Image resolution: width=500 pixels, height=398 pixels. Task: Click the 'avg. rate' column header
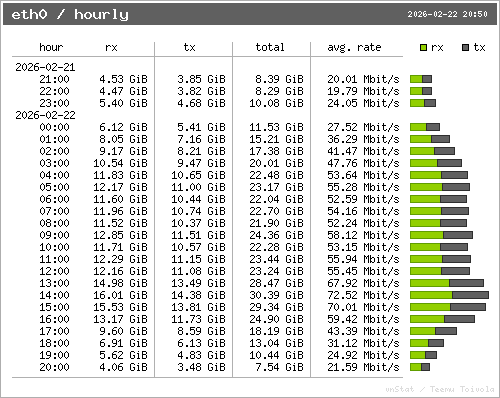coord(354,48)
